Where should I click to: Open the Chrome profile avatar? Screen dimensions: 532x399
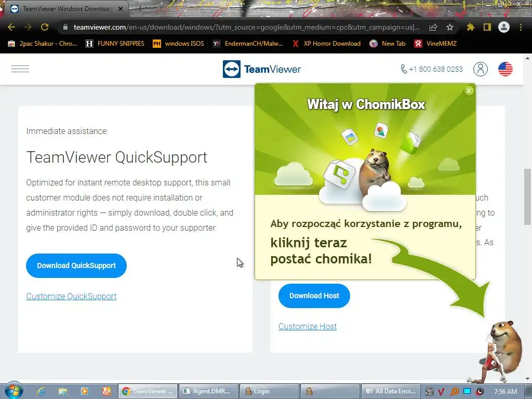tap(504, 27)
